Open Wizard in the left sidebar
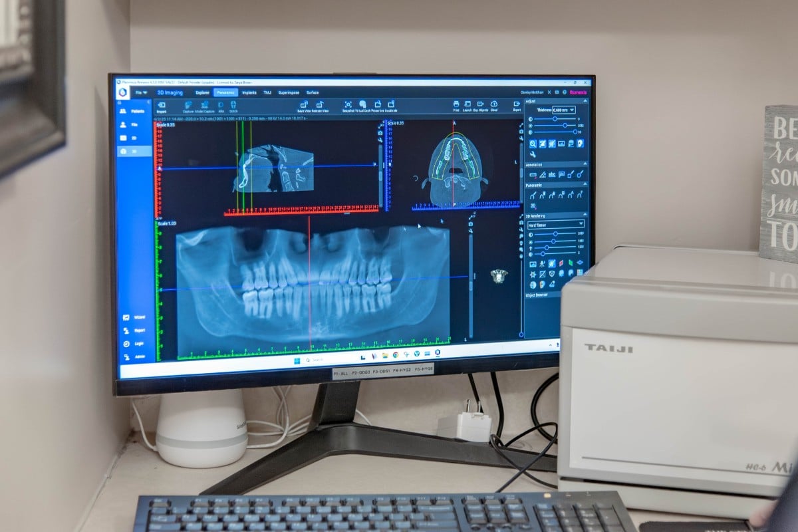The height and width of the screenshot is (532, 798). (x=134, y=317)
